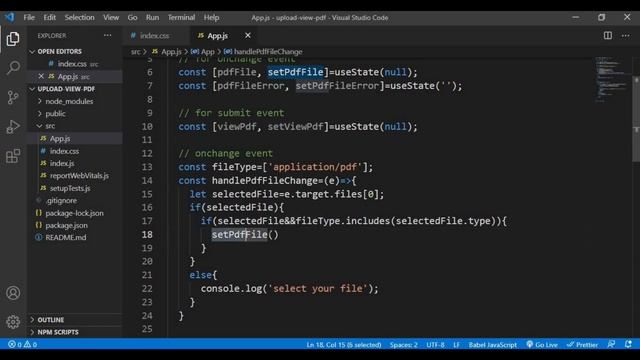
Task: Click the vertical editor scrollbar
Action: click(x=636, y=118)
